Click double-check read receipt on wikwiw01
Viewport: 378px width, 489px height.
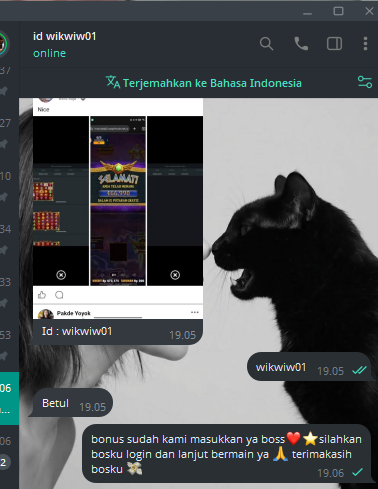359,370
